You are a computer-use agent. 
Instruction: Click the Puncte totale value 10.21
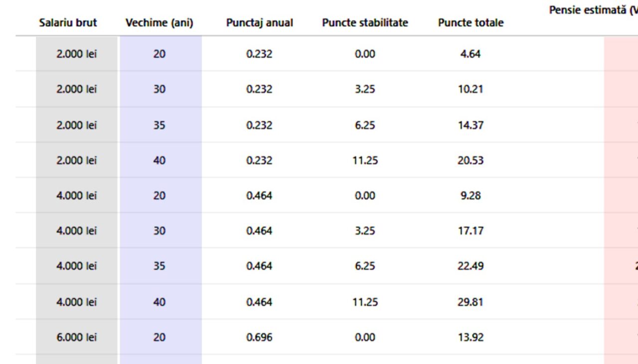(471, 89)
